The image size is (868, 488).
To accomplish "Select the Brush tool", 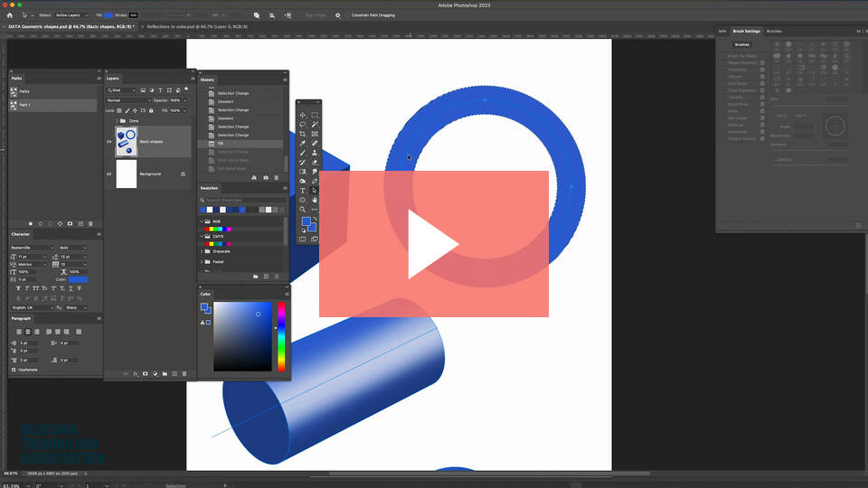I will pos(302,153).
